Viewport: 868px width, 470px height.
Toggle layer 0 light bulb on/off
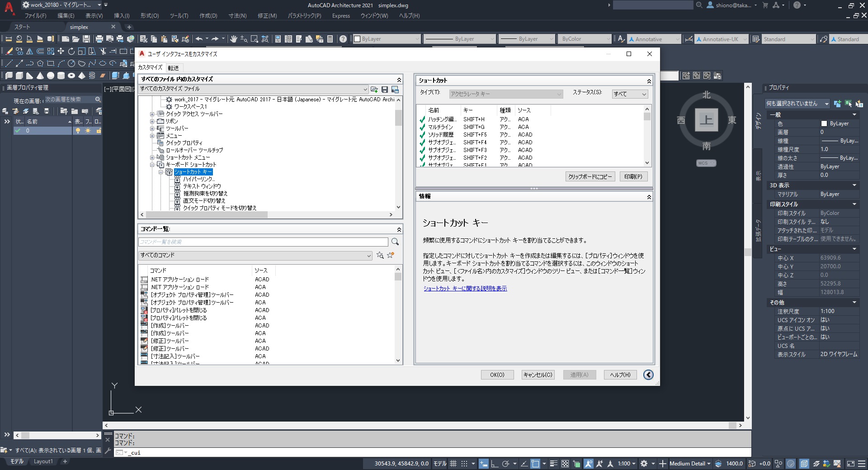pos(78,131)
